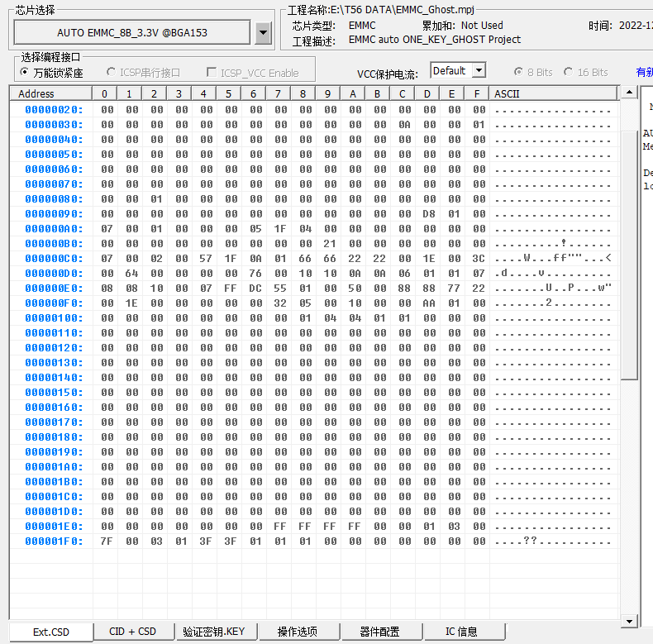Click the hex view scroll down arrow

tap(629, 621)
